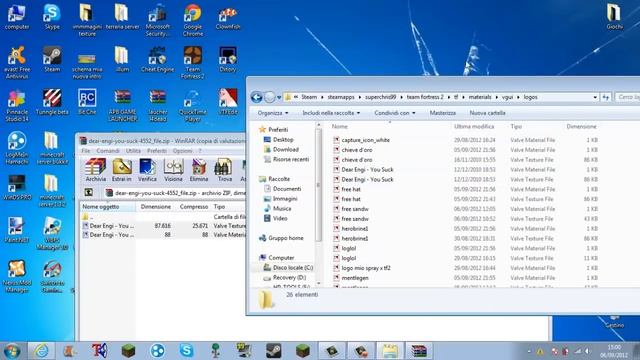Select the QuickTime Player desktop icon
Image resolution: width=640 pixels, height=360 pixels.
[193, 105]
